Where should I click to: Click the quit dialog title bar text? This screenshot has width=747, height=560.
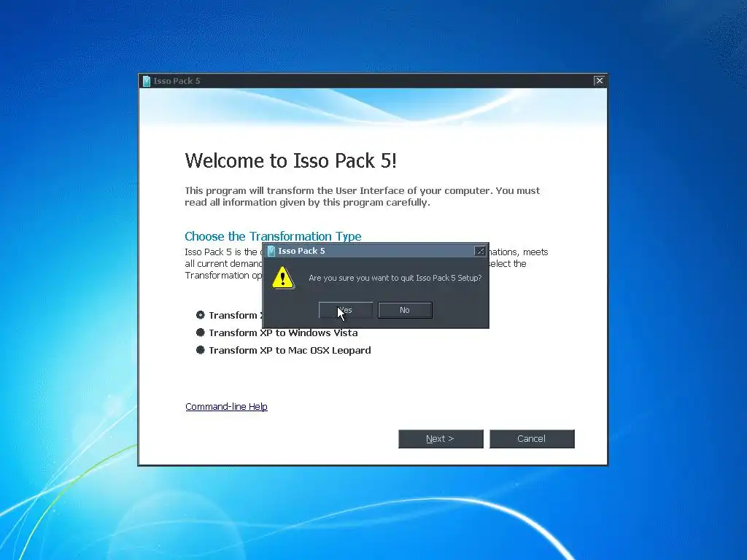[x=301, y=251]
